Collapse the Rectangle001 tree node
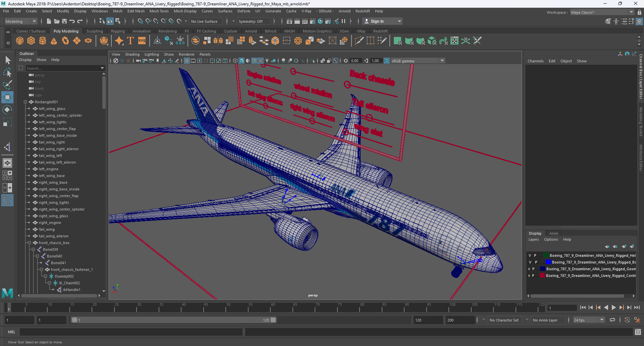Image resolution: width=644 pixels, height=346 pixels. (25, 102)
